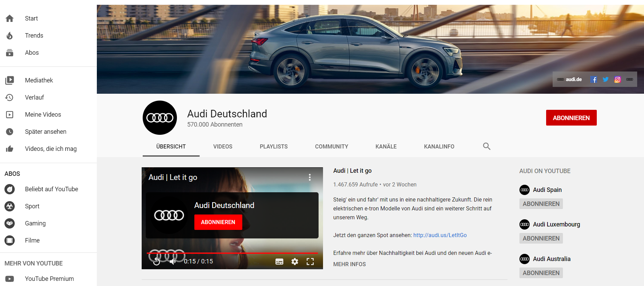Click the Audi Luxembourg channel avatar
This screenshot has height=286, width=644.
(x=525, y=224)
